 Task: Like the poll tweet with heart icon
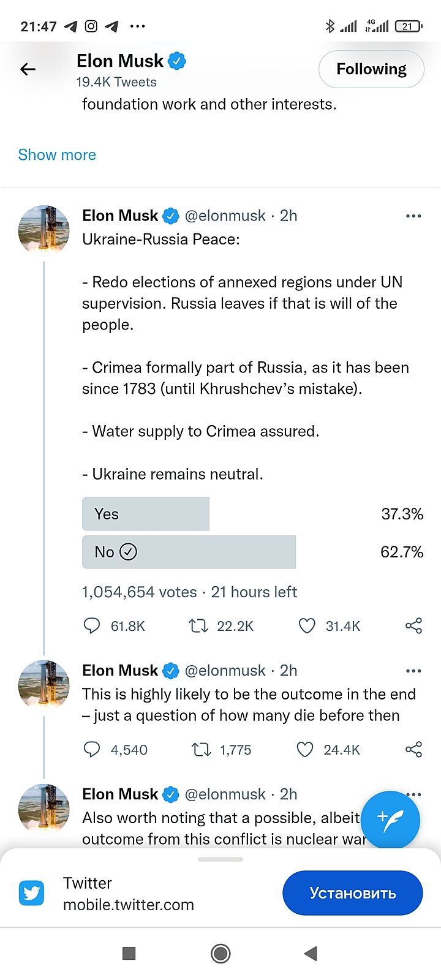[306, 625]
